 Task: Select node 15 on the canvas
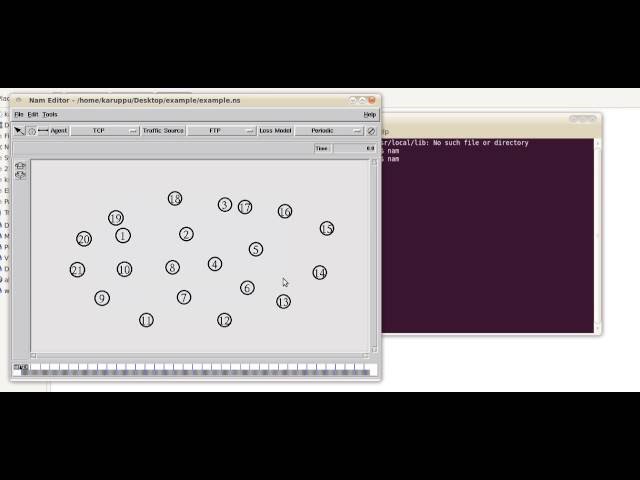[327, 228]
